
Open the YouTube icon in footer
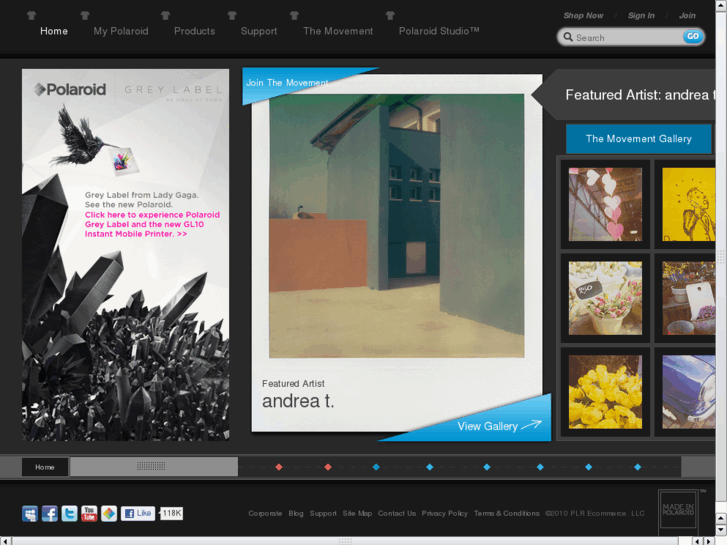coord(89,513)
